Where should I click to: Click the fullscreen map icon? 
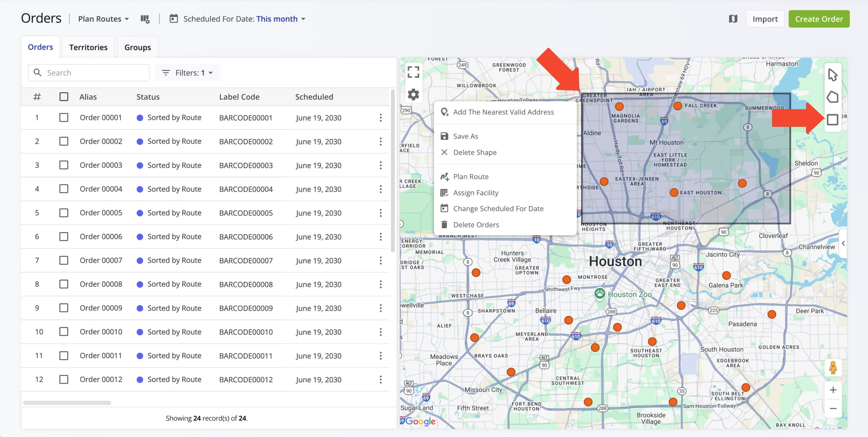[x=413, y=72]
